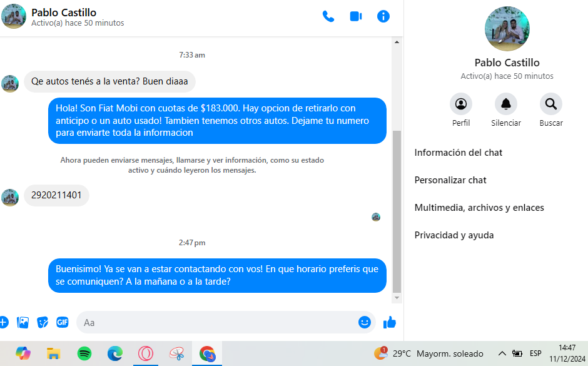Open the GIF picker
This screenshot has width=588, height=366.
[62, 322]
